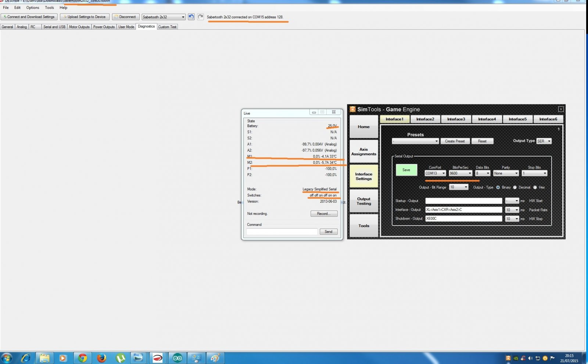Viewport: 588px width, 364px height.
Task: Switch to the Serial and USB tab
Action: coord(54,27)
